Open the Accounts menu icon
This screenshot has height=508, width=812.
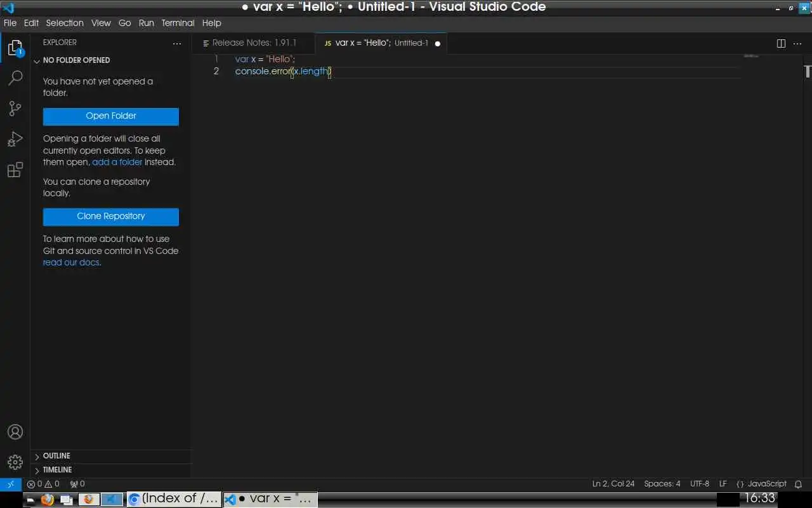15,432
